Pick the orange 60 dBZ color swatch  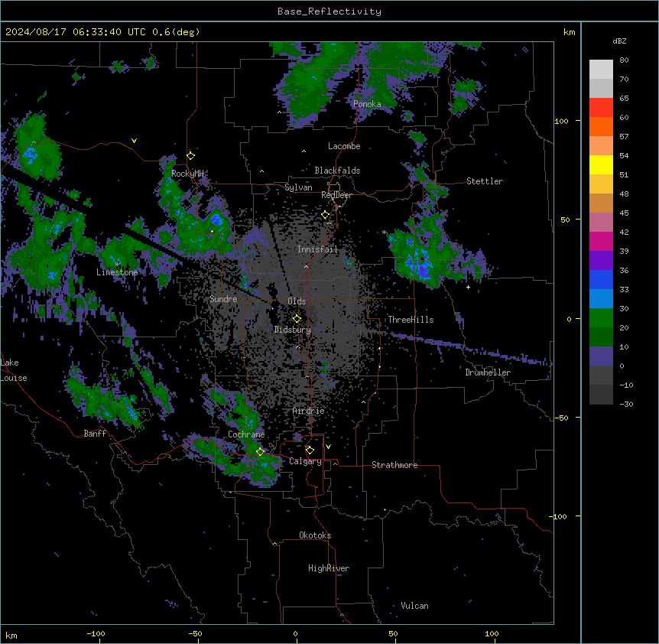[601, 126]
